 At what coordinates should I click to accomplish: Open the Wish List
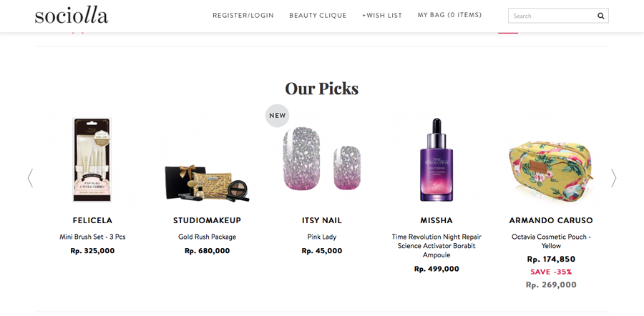tap(382, 16)
